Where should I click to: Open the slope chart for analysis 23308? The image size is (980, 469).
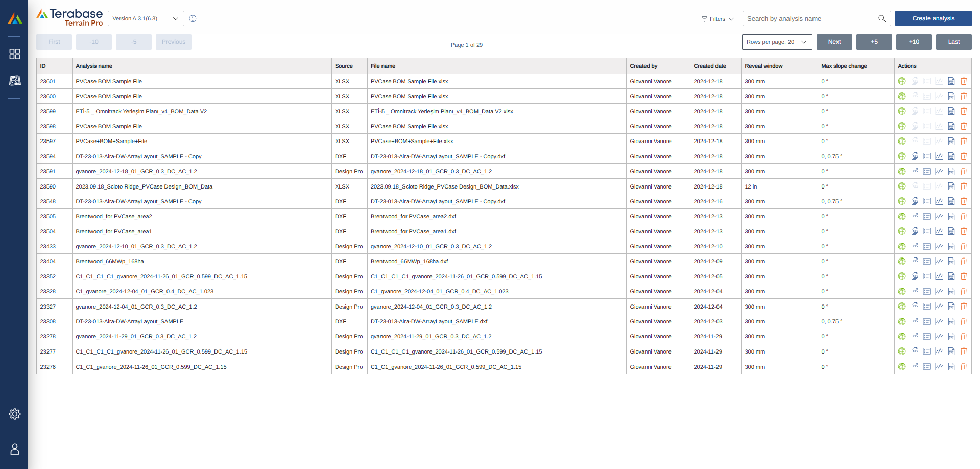pyautogui.click(x=939, y=321)
